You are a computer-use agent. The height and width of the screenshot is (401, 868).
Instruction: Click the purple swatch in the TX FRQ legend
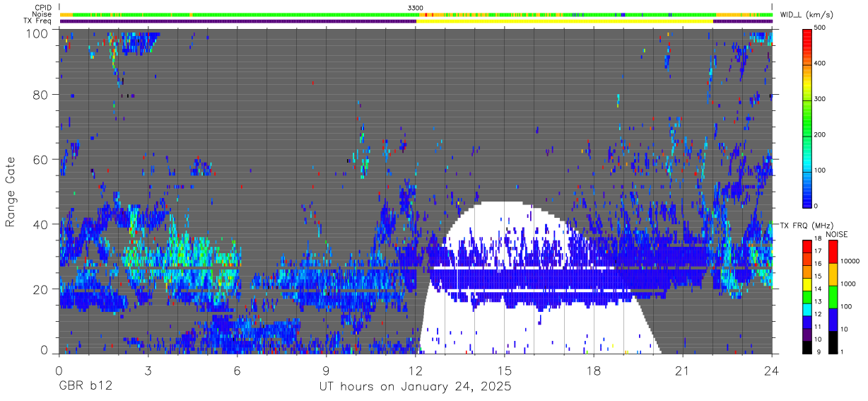pos(807,333)
